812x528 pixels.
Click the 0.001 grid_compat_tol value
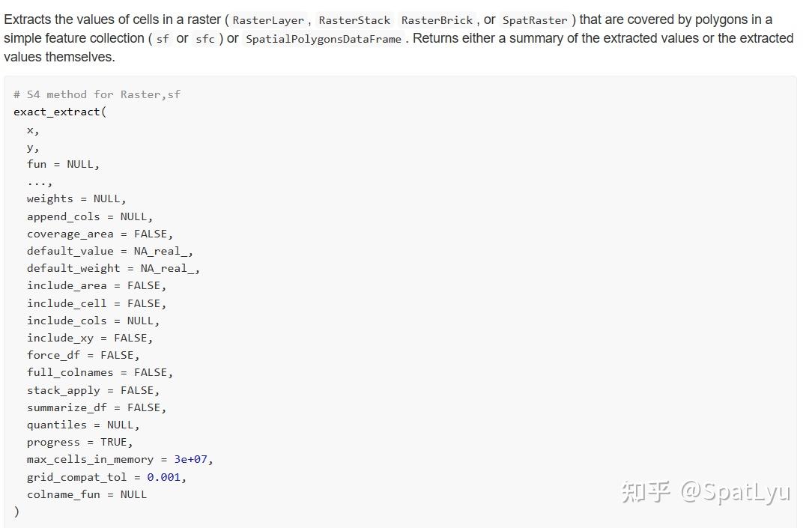(163, 477)
